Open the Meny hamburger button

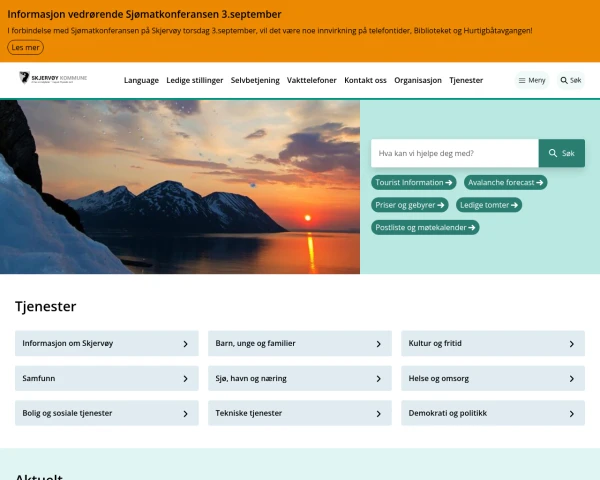[x=532, y=80]
